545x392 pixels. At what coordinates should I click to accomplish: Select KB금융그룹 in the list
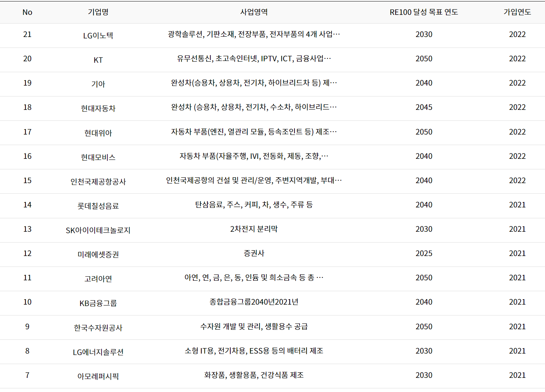point(98,303)
